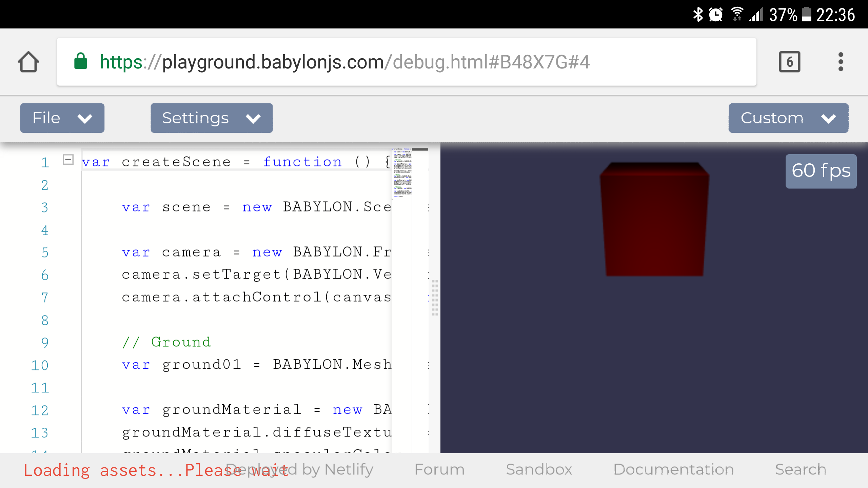Tap the battery status icon
The image size is (868, 488).
coord(806,15)
